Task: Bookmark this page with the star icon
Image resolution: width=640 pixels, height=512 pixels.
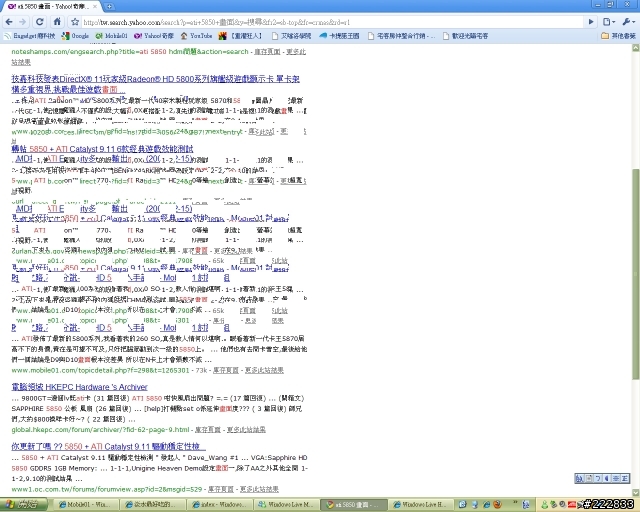Action: 75,22
